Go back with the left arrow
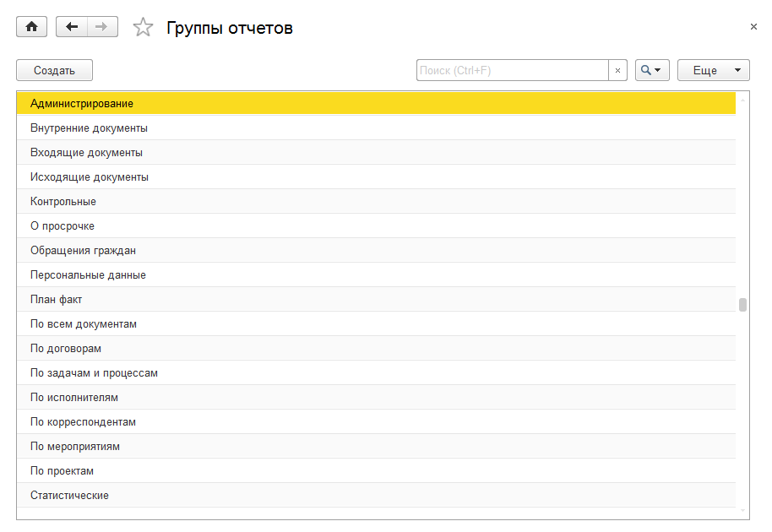This screenshot has height=532, width=772. [x=72, y=27]
